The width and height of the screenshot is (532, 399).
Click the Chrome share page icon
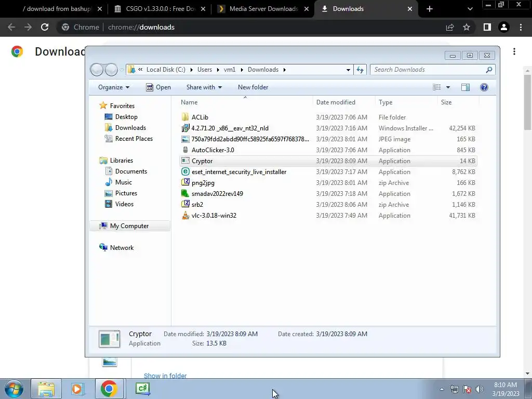[450, 27]
